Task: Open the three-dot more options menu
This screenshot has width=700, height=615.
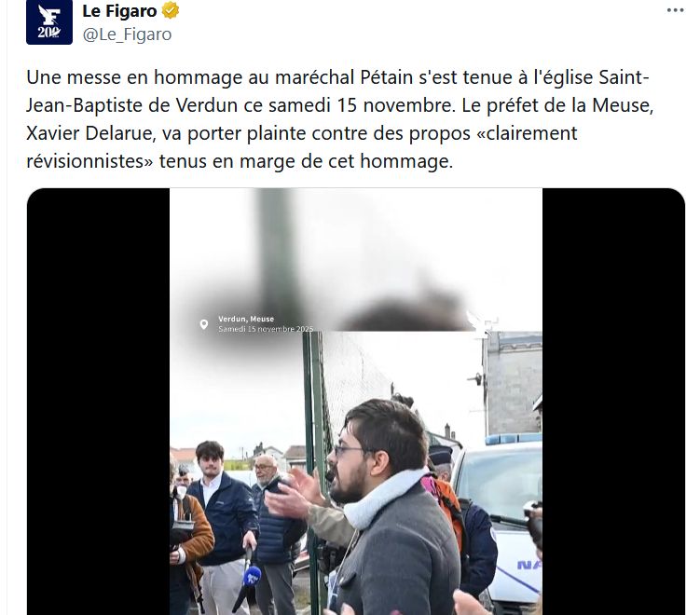Action: pos(675,10)
